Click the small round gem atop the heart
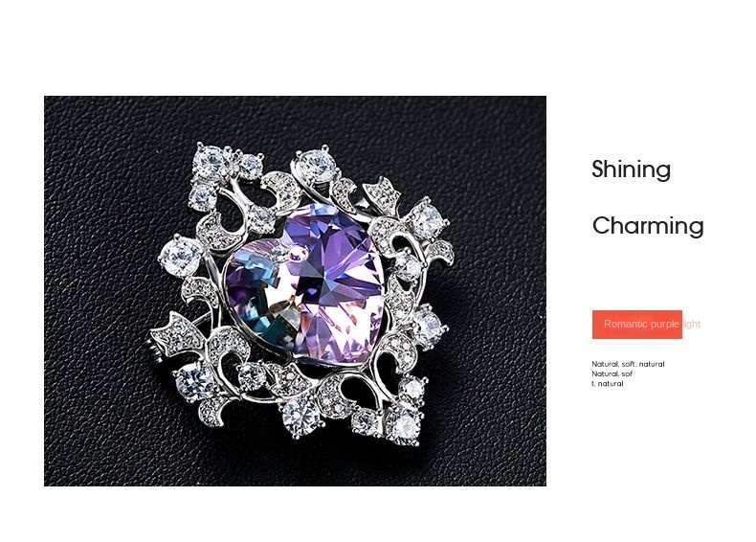The height and width of the screenshot is (542, 756). [x=298, y=253]
